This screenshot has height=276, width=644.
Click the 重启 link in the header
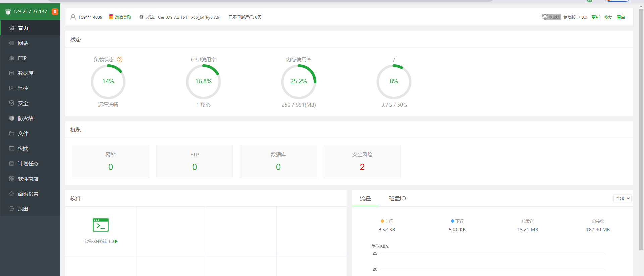pyautogui.click(x=621, y=17)
